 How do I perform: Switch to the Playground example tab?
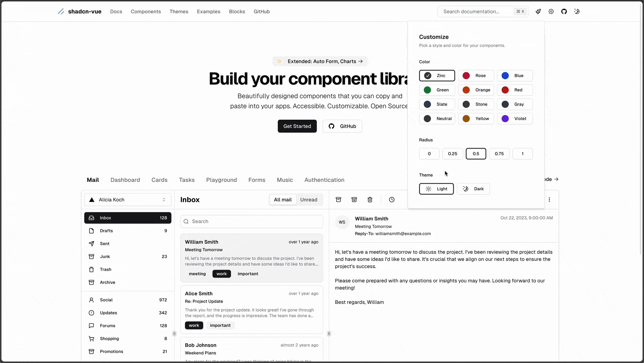[x=221, y=180]
